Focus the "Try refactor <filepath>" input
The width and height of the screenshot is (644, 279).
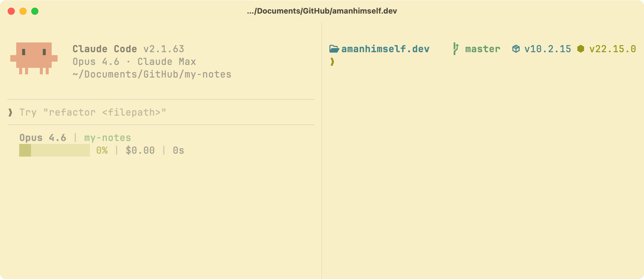93,112
